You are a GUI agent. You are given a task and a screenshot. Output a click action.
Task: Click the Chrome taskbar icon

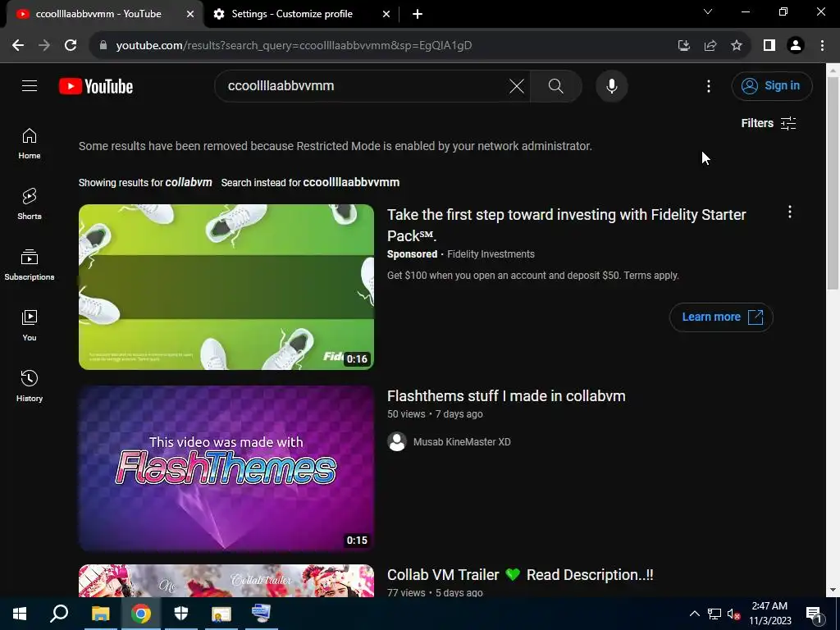141,614
